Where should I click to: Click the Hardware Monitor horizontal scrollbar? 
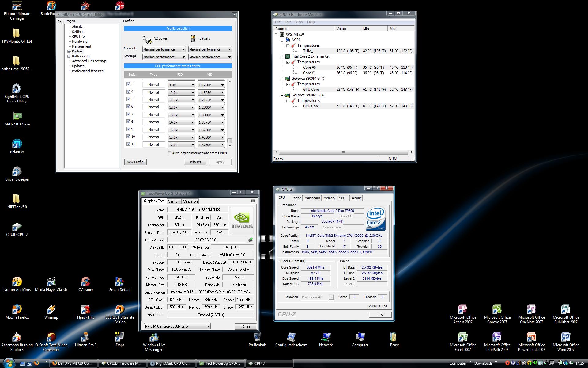click(x=343, y=152)
